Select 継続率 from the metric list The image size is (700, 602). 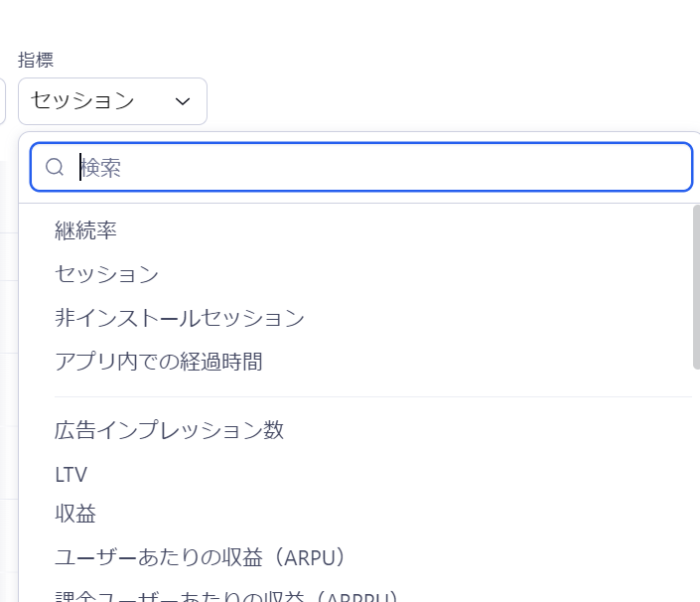click(86, 230)
